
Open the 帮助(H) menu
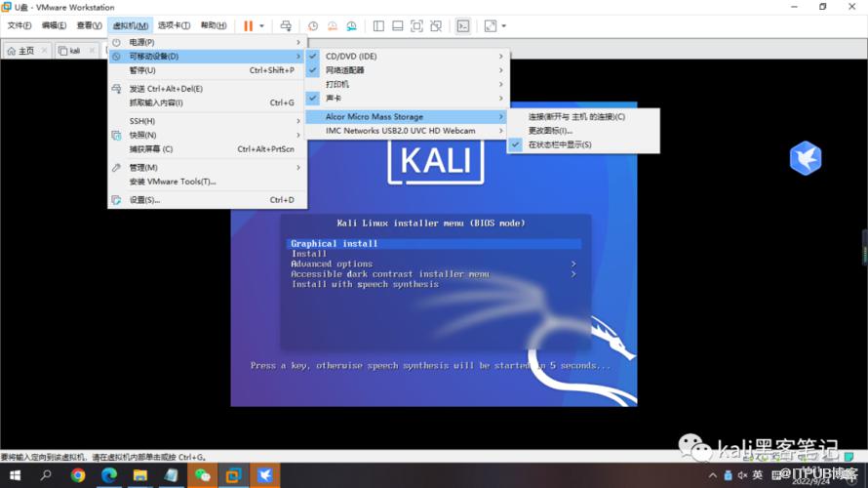point(214,25)
